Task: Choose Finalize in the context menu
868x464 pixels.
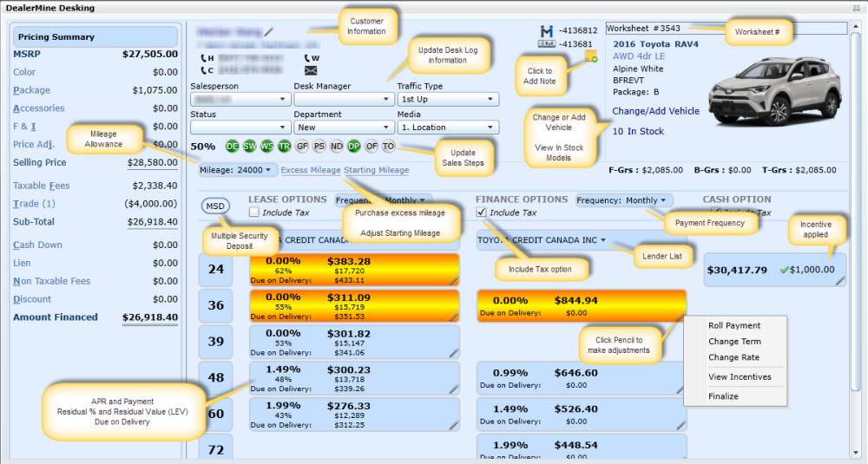Action: [x=723, y=396]
